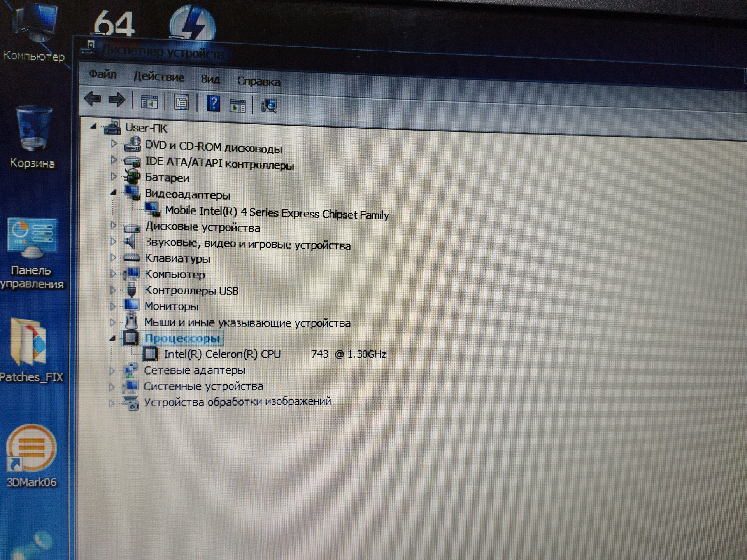Viewport: 747px width, 560px height.
Task: Select the Сетевые адаптеры label
Action: tap(195, 370)
